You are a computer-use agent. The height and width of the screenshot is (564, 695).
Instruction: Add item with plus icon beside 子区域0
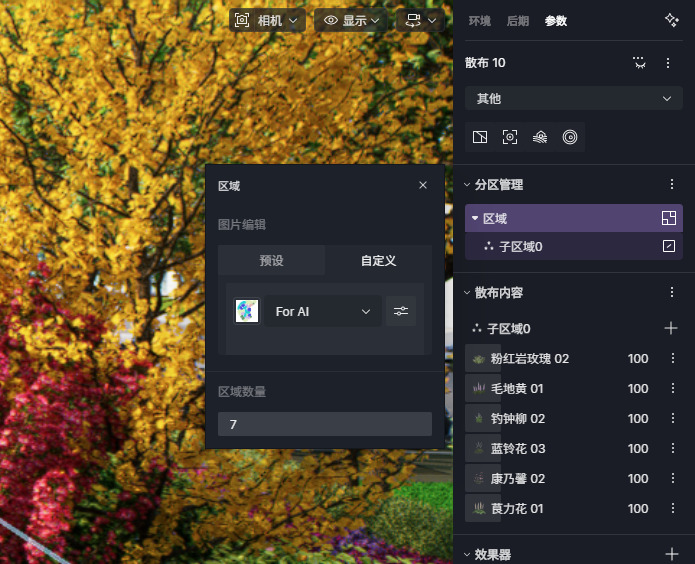[x=671, y=328]
